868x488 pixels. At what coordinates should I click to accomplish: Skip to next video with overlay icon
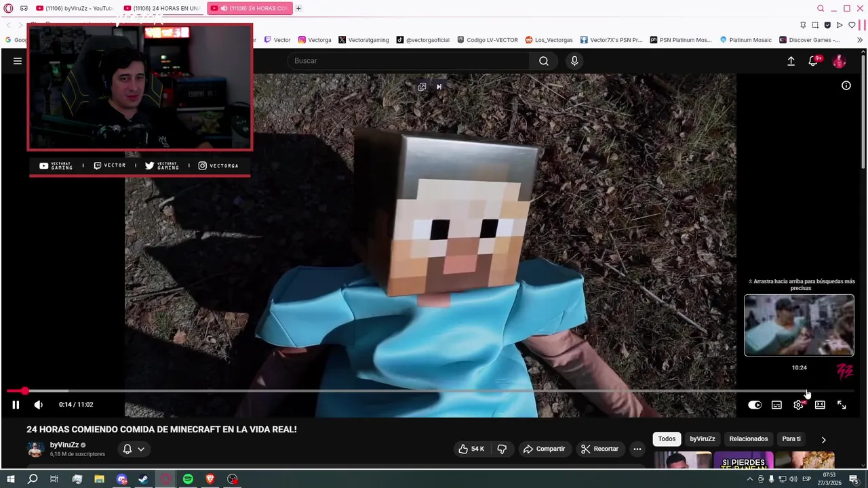(x=439, y=87)
